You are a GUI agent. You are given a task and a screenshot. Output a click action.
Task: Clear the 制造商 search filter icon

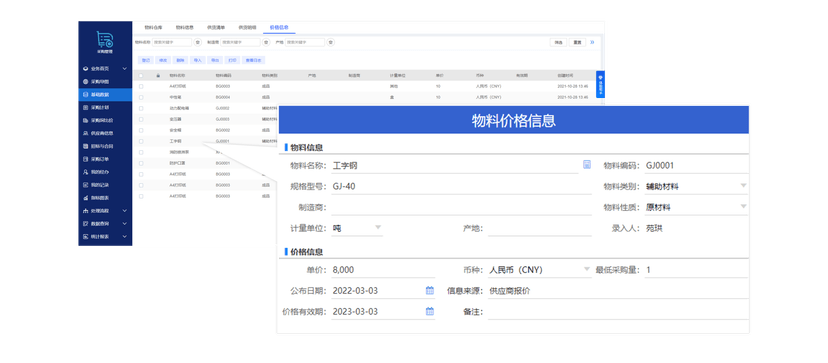point(266,42)
